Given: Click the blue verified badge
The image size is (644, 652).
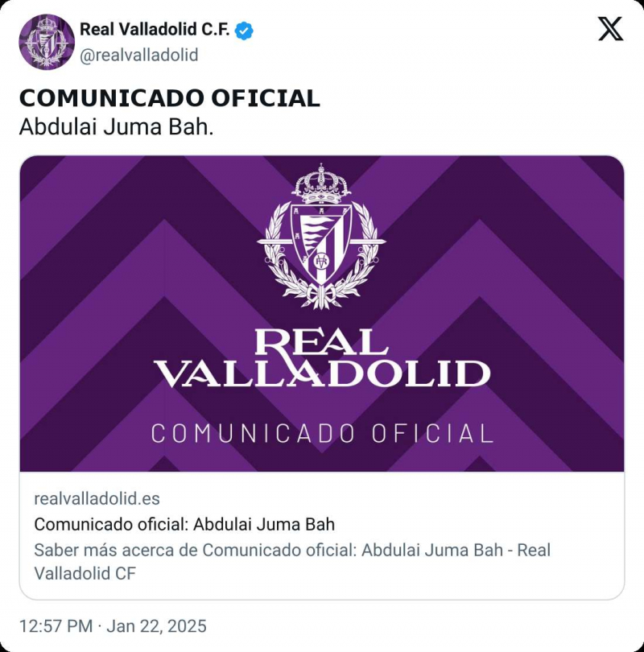Looking at the screenshot, I should coord(245,31).
